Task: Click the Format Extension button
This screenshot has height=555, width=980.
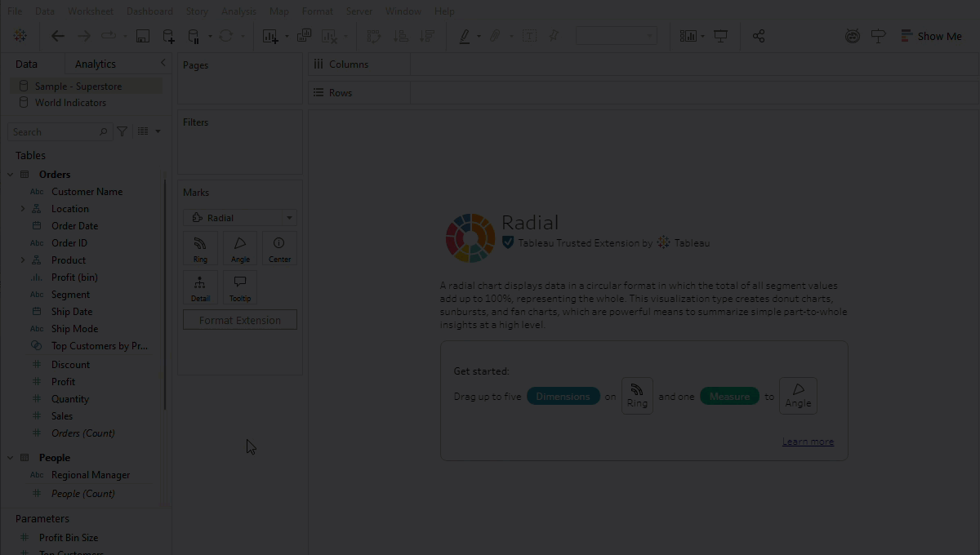Action: point(240,320)
